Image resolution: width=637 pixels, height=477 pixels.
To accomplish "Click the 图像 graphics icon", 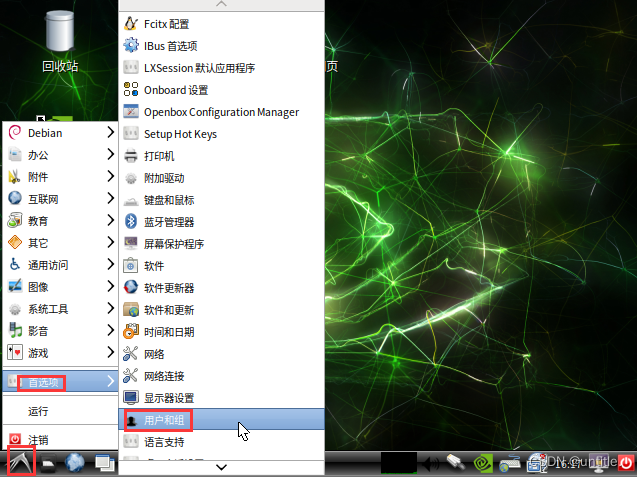I will point(15,286).
